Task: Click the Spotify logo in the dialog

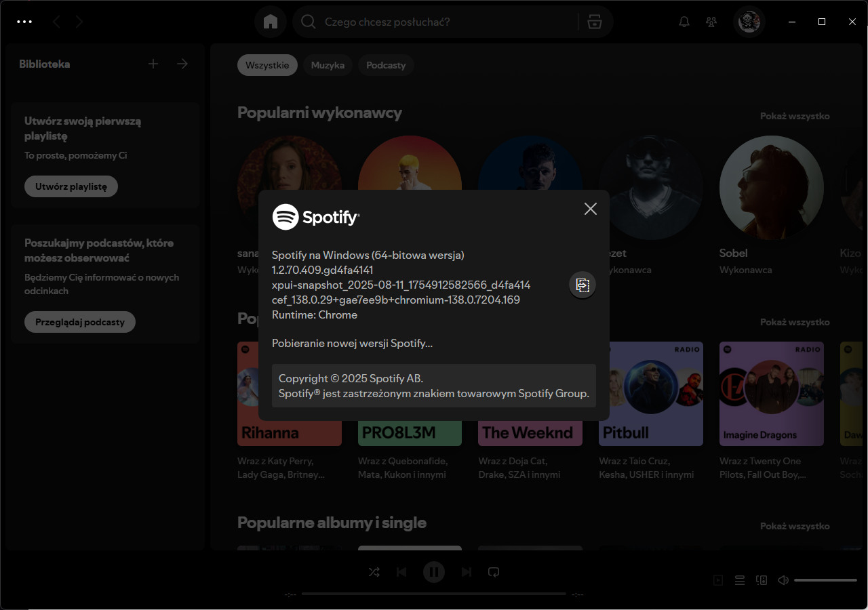Action: coord(315,217)
